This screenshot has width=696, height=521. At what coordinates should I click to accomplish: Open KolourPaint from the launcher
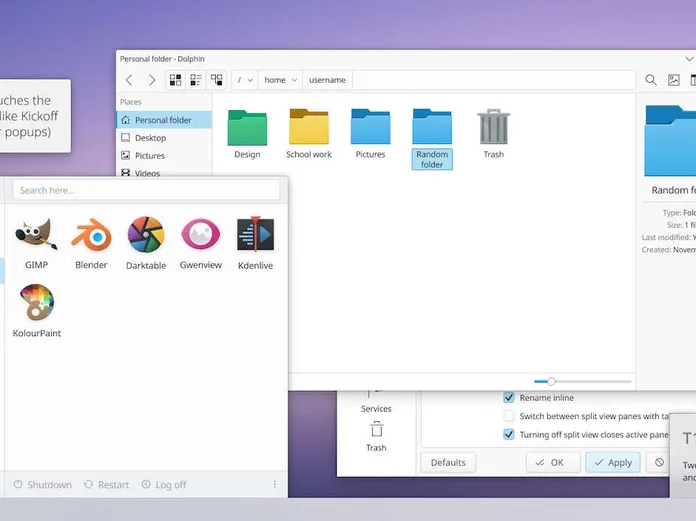coord(37,311)
